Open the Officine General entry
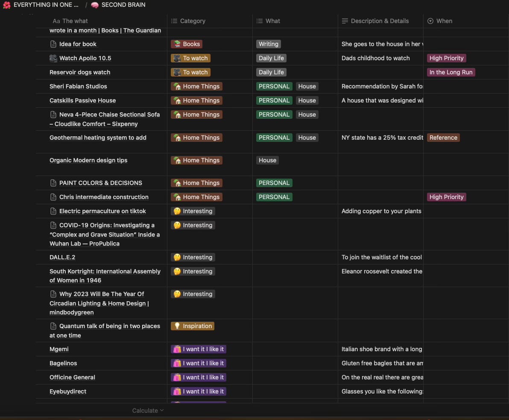Viewport: 509px width, 420px height. pyautogui.click(x=72, y=377)
